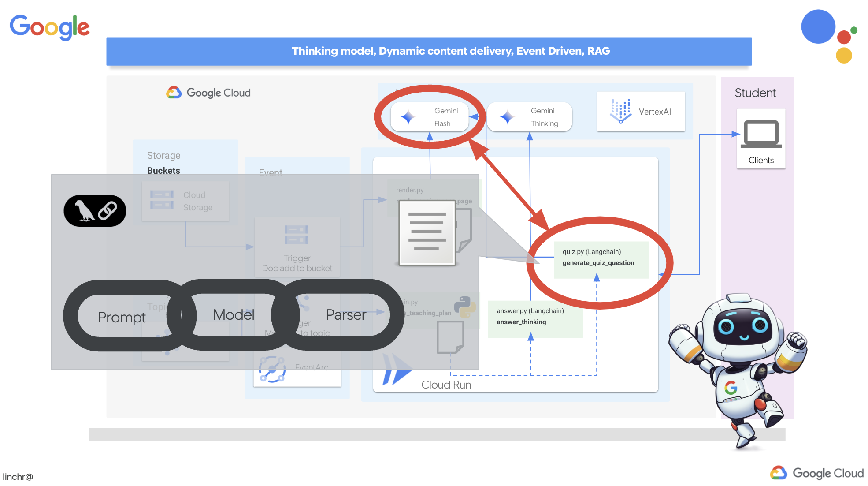Image resolution: width=868 pixels, height=486 pixels.
Task: Select the Model chain element
Action: [234, 315]
